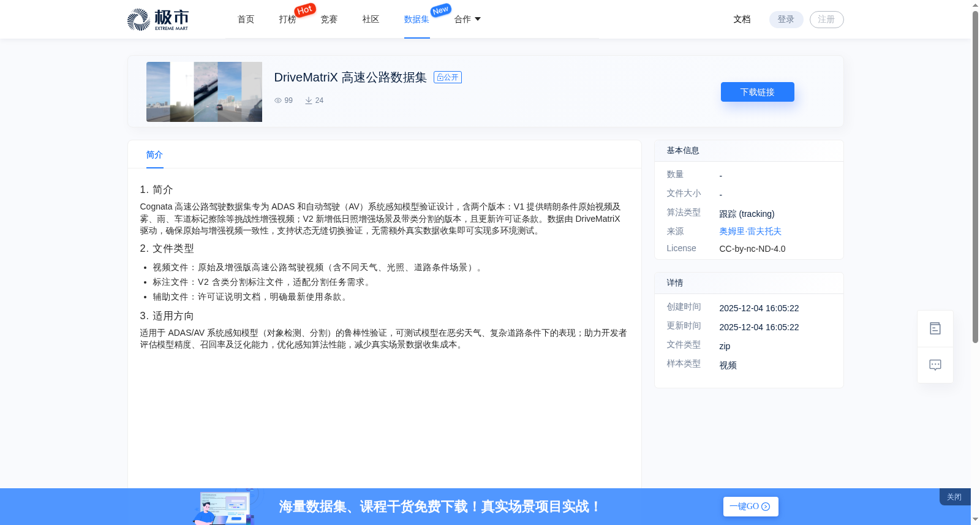Click the 2. 文件类型 section heading
This screenshot has height=525, width=980.
(x=167, y=249)
